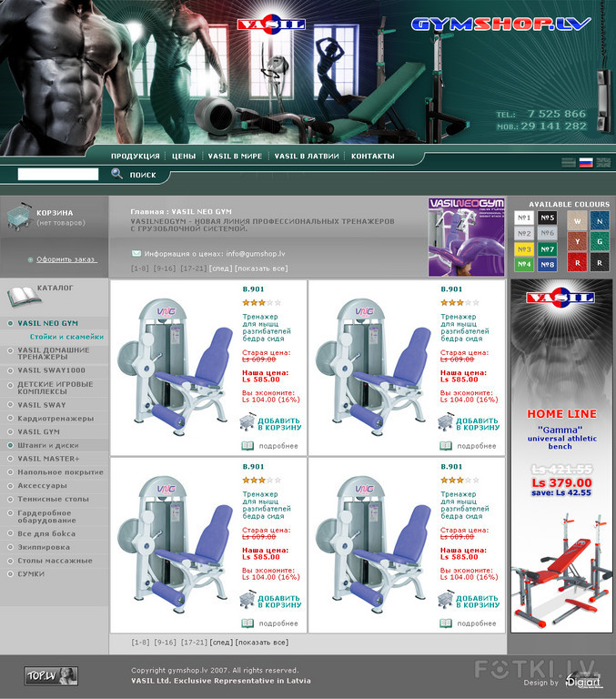The height and width of the screenshot is (699, 616).
Task: Click the Оформить заказ link
Action: [x=66, y=259]
